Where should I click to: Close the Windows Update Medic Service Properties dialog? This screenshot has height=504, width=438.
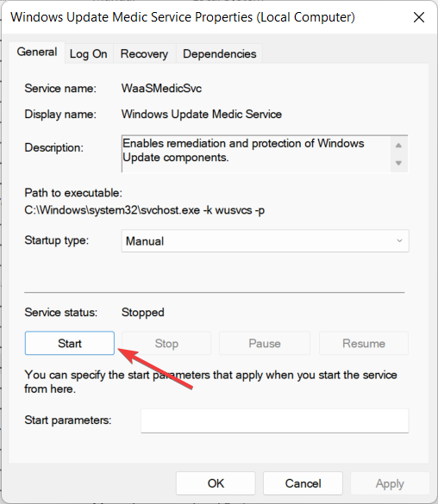(x=419, y=17)
